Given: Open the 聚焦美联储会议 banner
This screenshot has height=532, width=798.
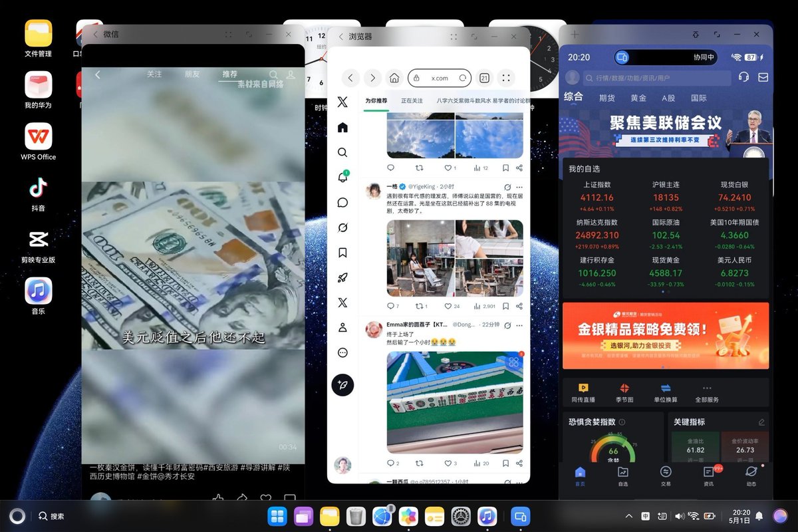Looking at the screenshot, I should point(666,133).
